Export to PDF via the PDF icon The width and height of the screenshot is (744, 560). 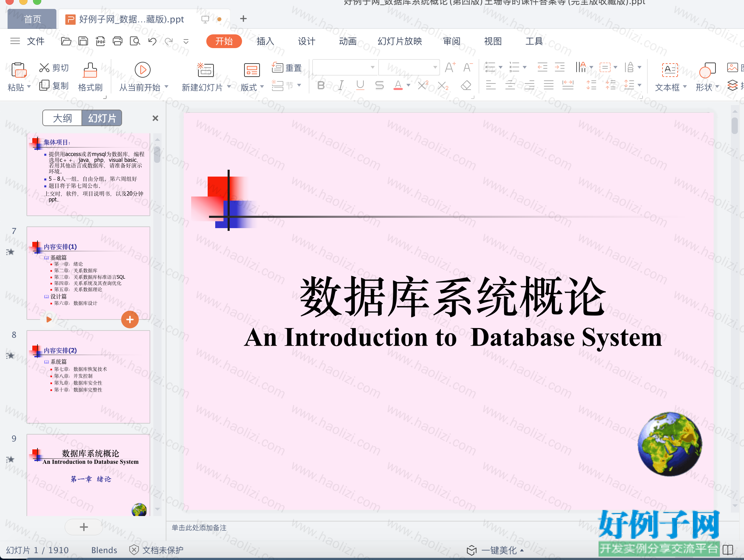[x=100, y=42]
